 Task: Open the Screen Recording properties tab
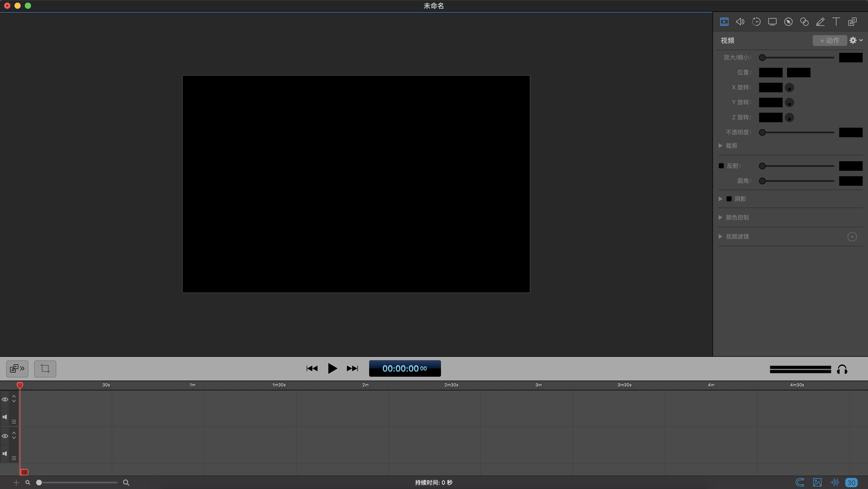click(x=772, y=22)
